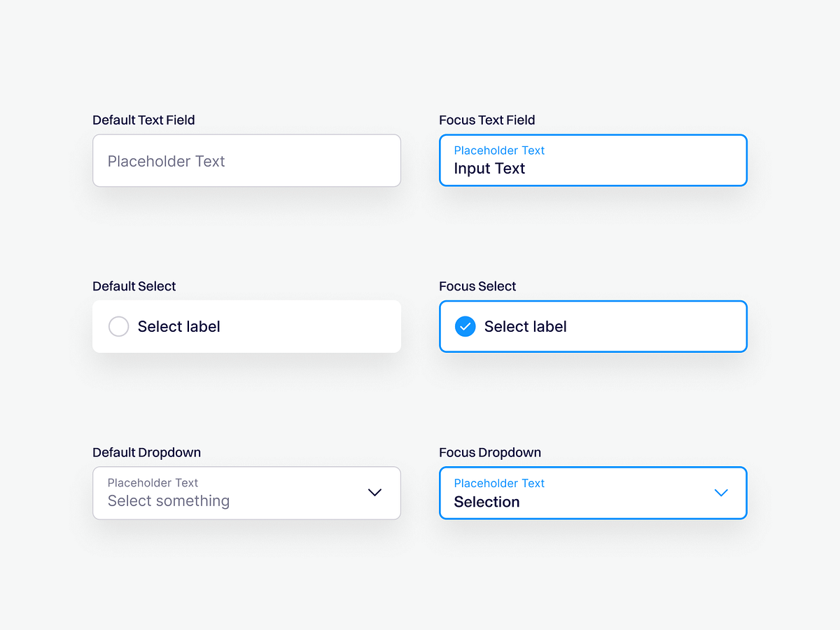Open the Focus Dropdown showing Selection

coord(593,493)
